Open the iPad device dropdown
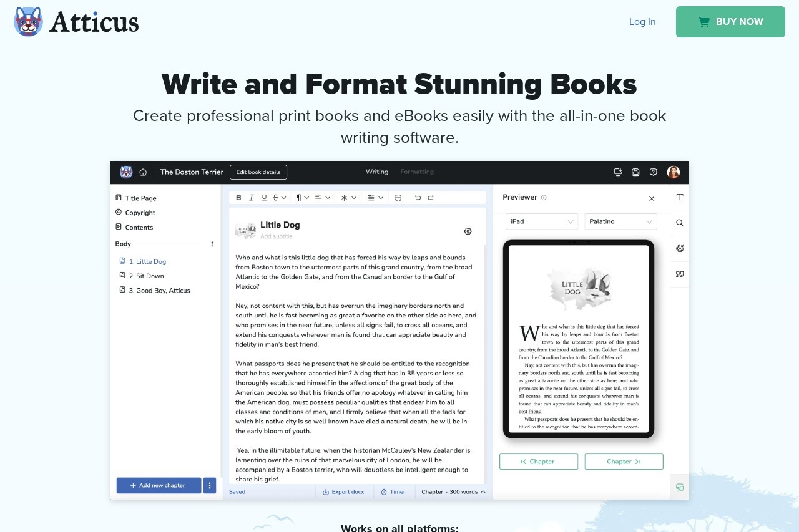 pyautogui.click(x=541, y=221)
